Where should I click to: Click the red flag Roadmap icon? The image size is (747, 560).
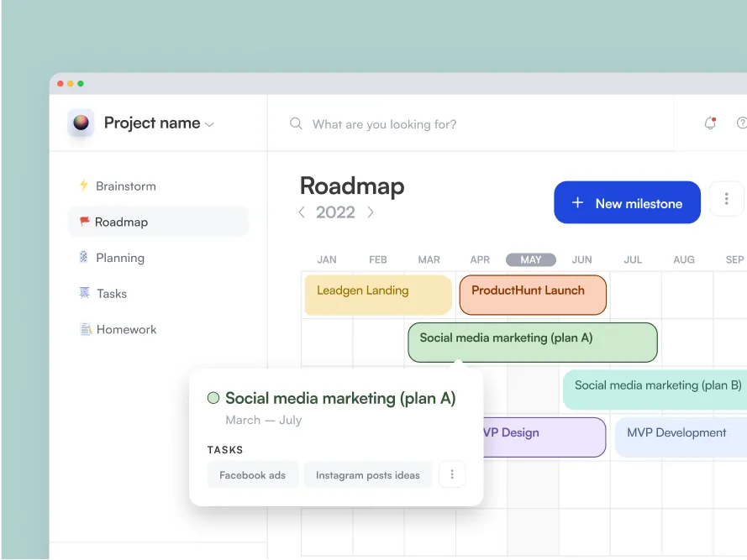(x=84, y=222)
